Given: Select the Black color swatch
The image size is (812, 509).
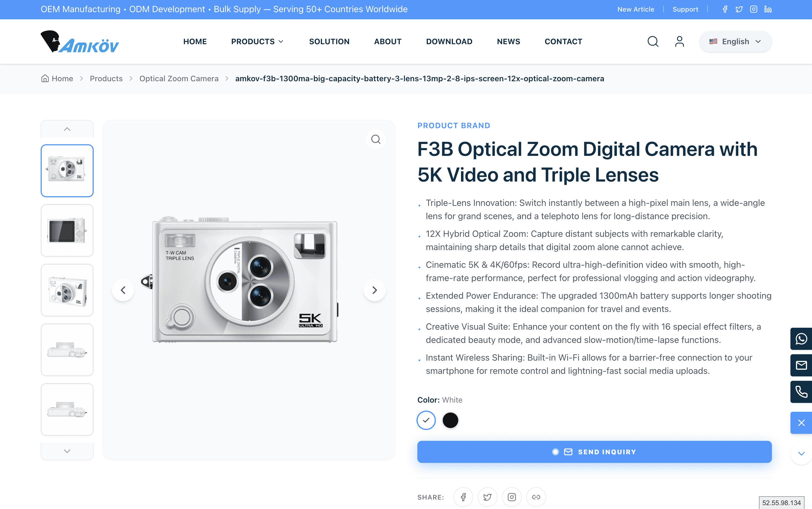Looking at the screenshot, I should pyautogui.click(x=450, y=421).
